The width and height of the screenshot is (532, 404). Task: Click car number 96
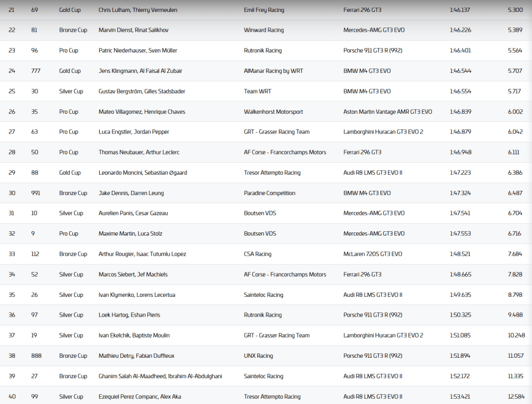tap(35, 50)
